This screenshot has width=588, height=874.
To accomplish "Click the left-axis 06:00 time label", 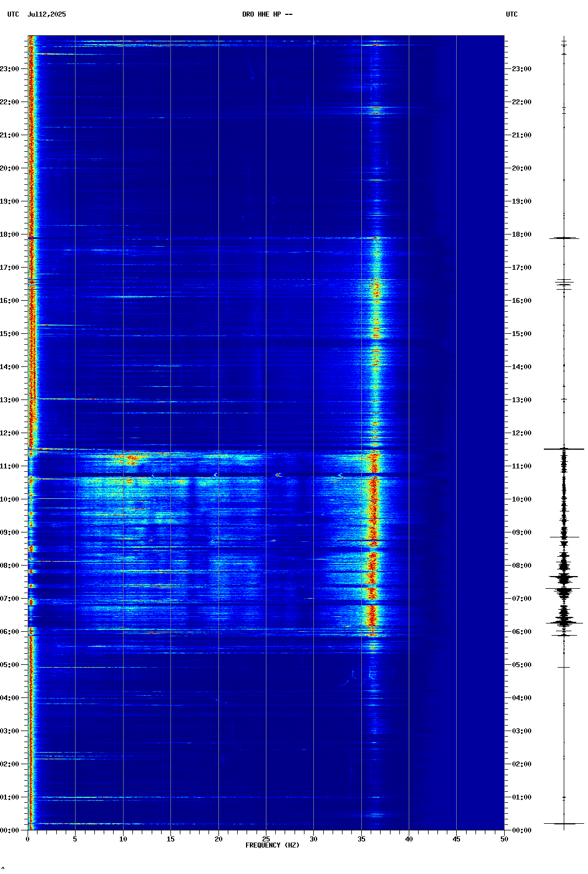I will [x=9, y=632].
